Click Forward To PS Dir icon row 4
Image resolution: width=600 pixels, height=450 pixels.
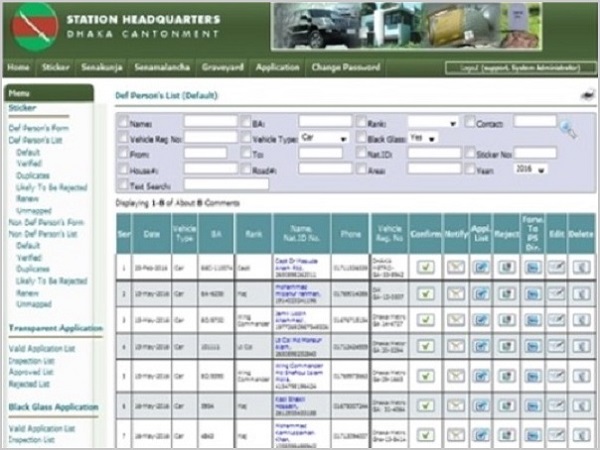(x=533, y=346)
